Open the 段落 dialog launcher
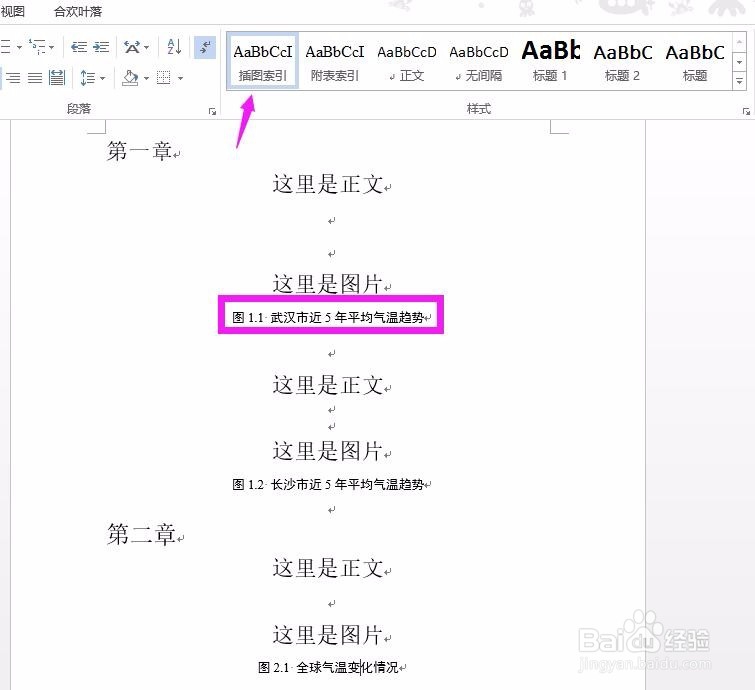 click(212, 112)
